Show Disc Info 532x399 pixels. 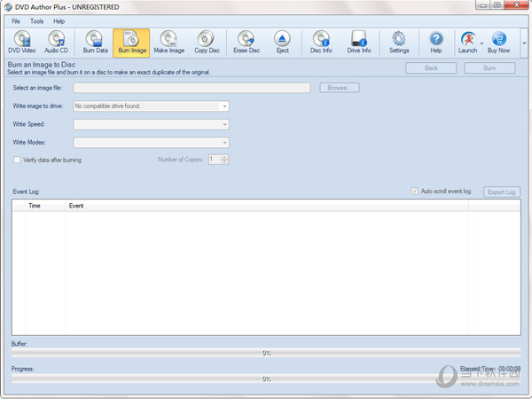point(321,43)
